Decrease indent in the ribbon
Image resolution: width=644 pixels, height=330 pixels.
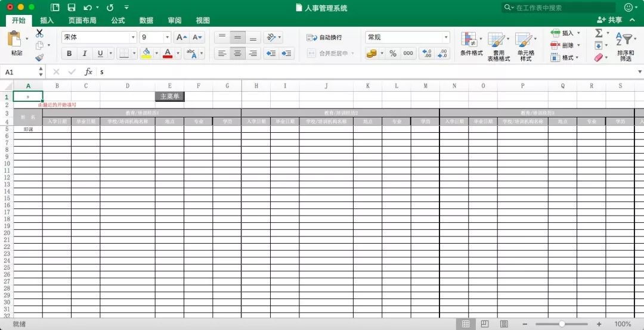(x=271, y=53)
